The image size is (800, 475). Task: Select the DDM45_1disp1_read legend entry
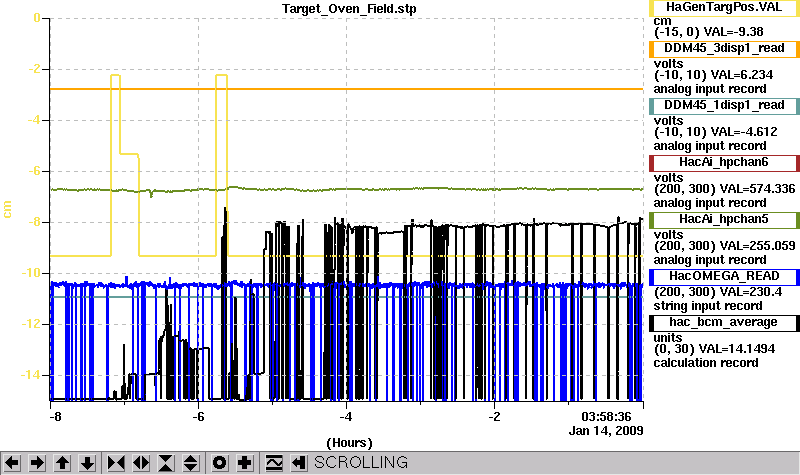coord(724,106)
